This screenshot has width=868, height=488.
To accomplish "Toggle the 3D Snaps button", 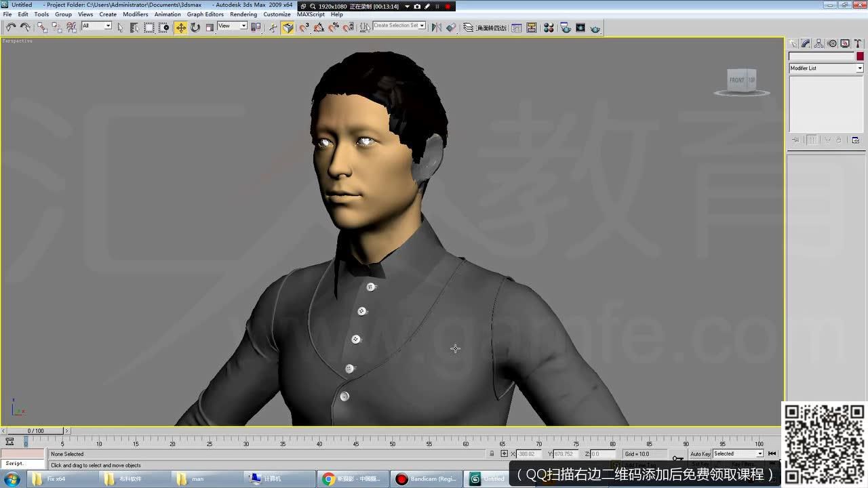I will (304, 28).
